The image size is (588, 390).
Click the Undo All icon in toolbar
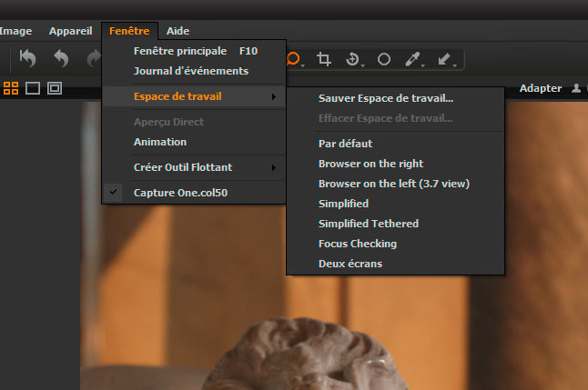[x=27, y=59]
